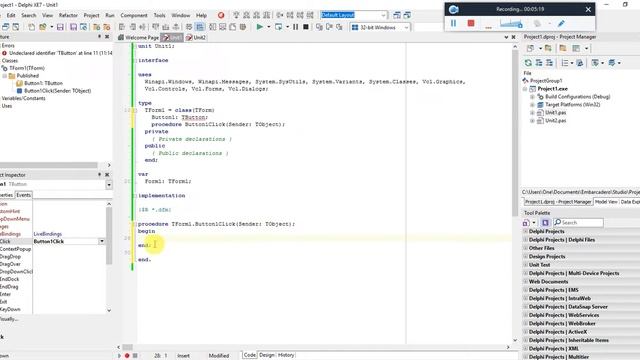Screen dimensions: 640x360
Task: Click the Open file folder icon
Action: [42, 27]
